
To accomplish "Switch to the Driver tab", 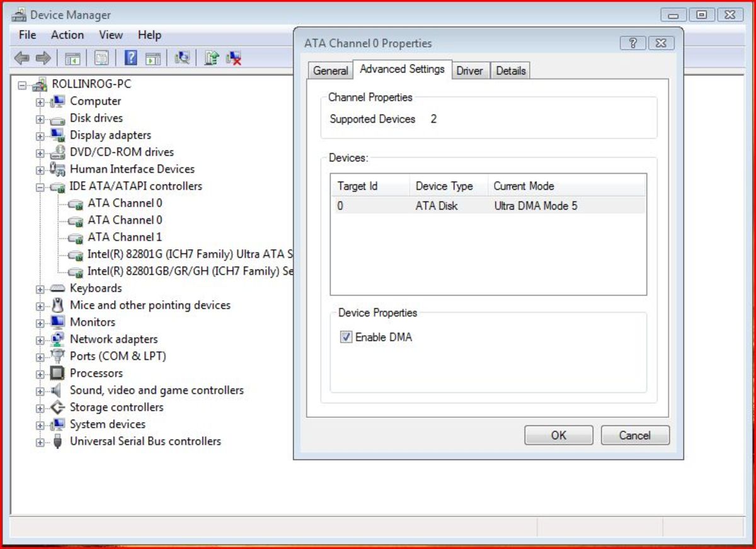I will [470, 70].
